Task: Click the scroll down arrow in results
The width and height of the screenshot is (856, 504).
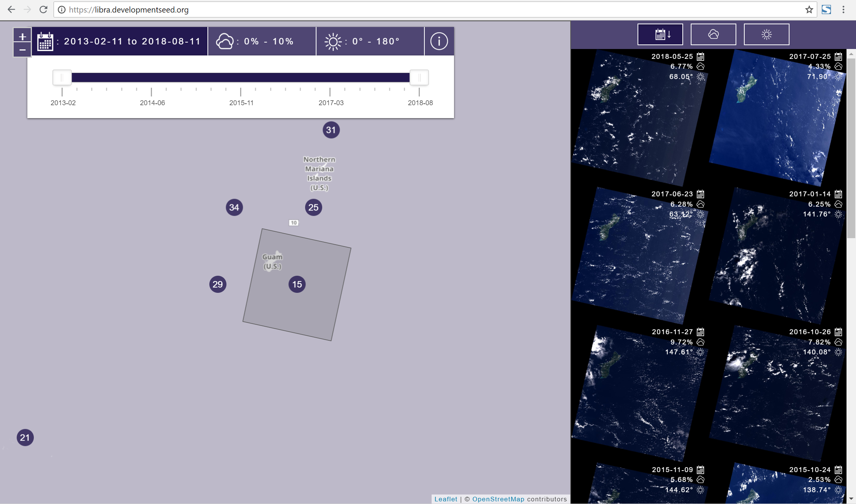Action: [x=851, y=499]
